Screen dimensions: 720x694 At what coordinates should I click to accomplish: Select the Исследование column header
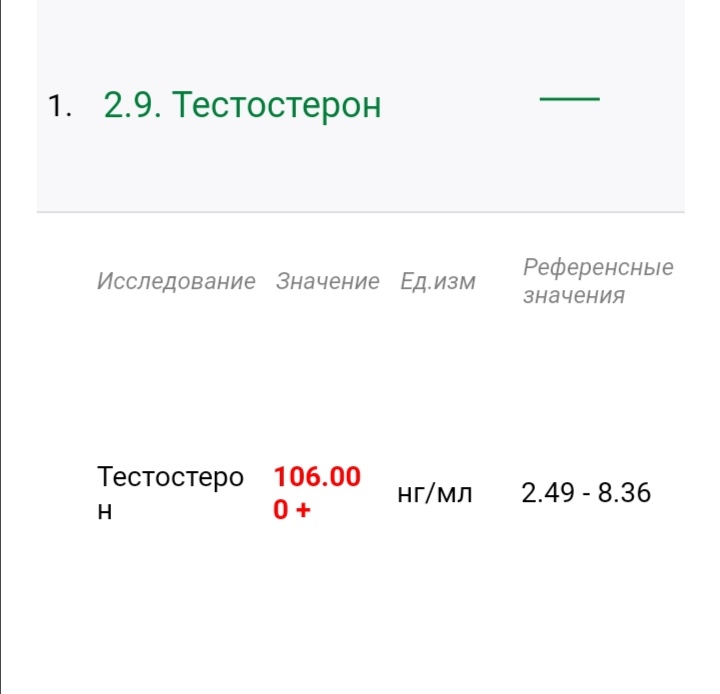coord(176,281)
